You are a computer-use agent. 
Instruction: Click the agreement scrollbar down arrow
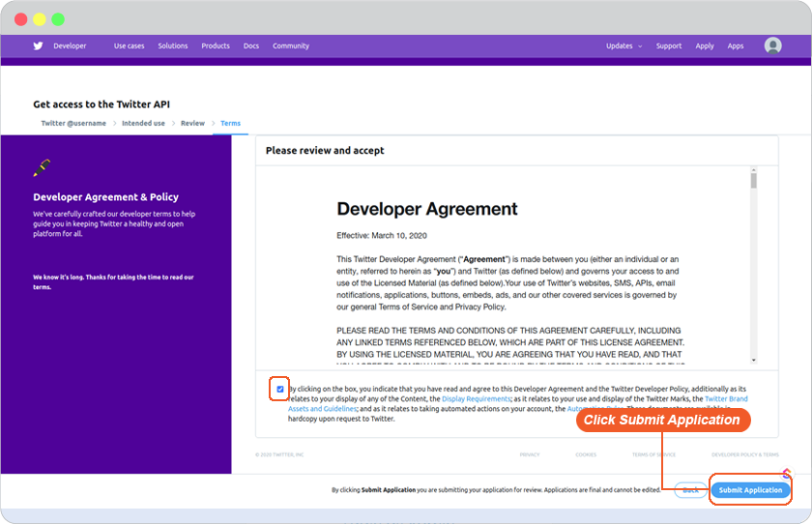(753, 360)
